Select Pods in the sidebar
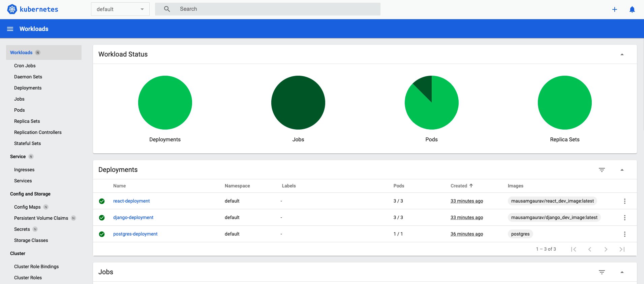 click(x=20, y=110)
